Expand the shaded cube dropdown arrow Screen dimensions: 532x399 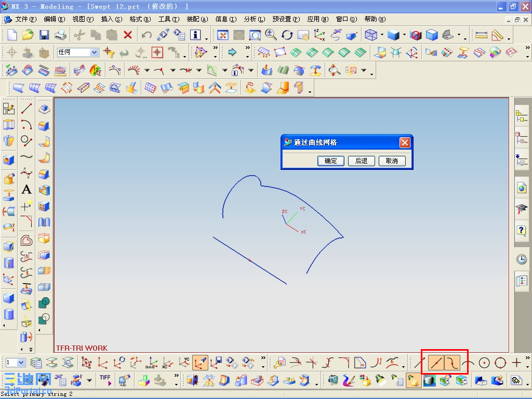404,35
